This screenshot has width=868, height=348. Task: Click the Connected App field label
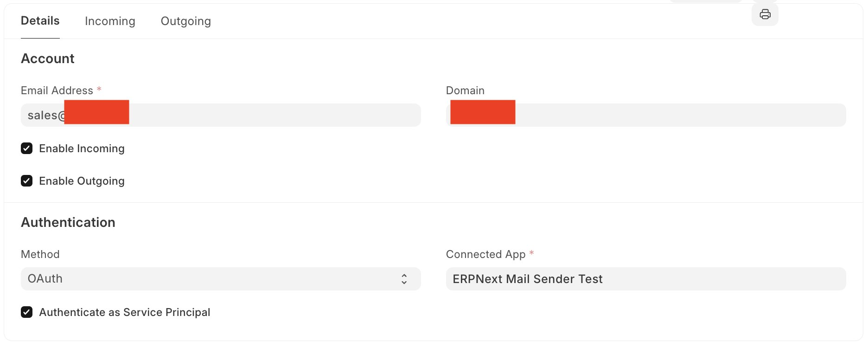click(485, 254)
